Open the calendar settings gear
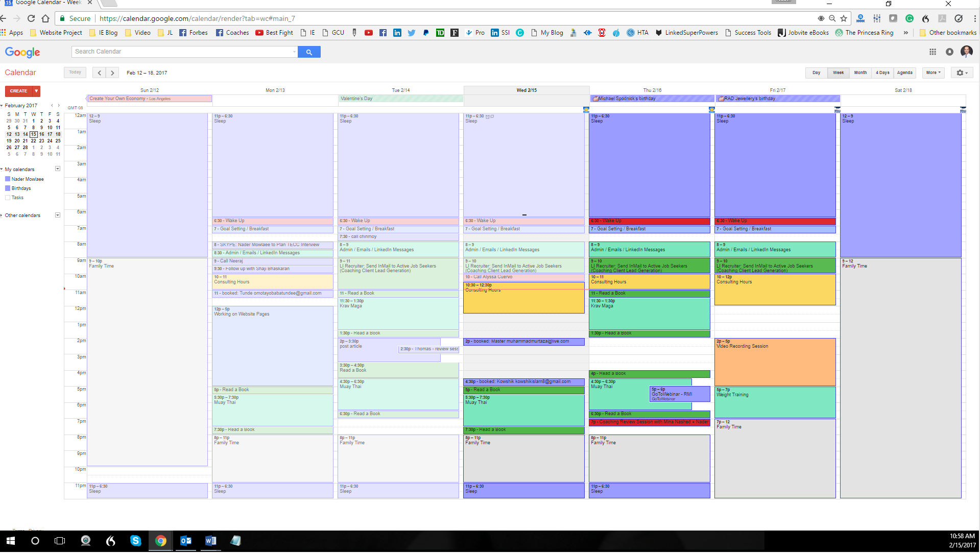 tap(960, 73)
